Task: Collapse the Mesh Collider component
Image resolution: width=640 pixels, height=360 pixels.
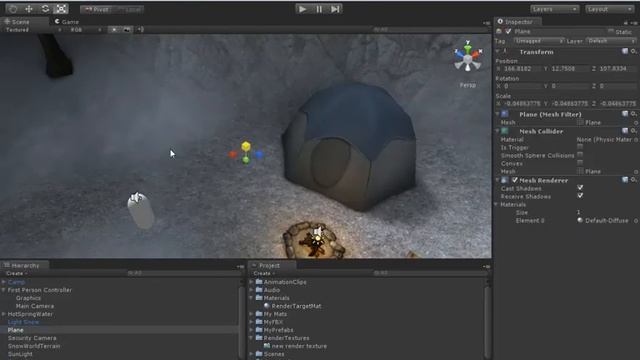Action: pos(498,131)
